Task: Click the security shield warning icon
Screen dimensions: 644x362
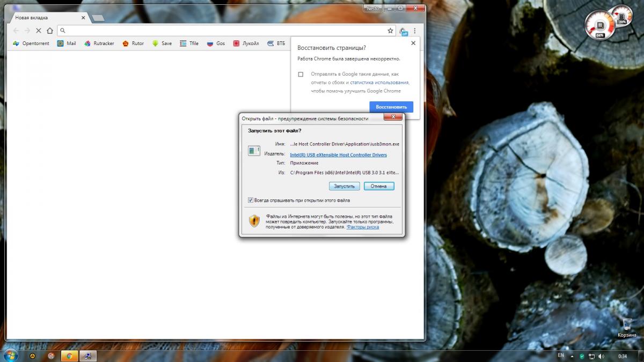Action: tap(254, 220)
